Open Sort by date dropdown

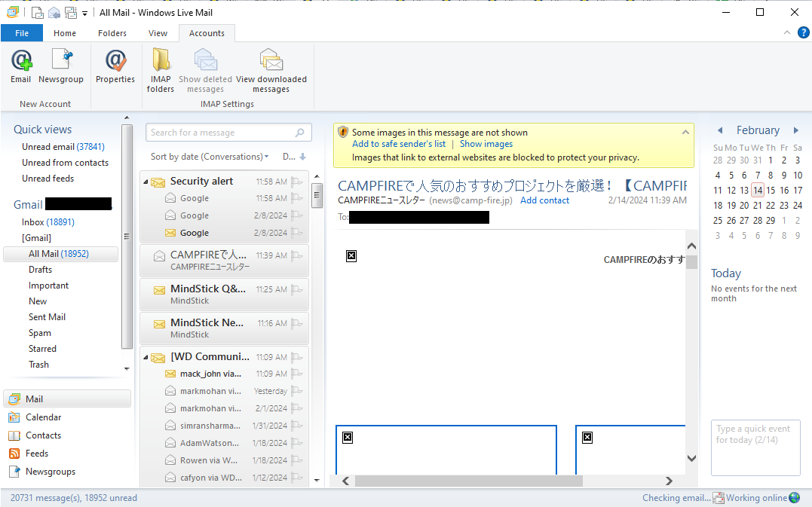click(210, 157)
